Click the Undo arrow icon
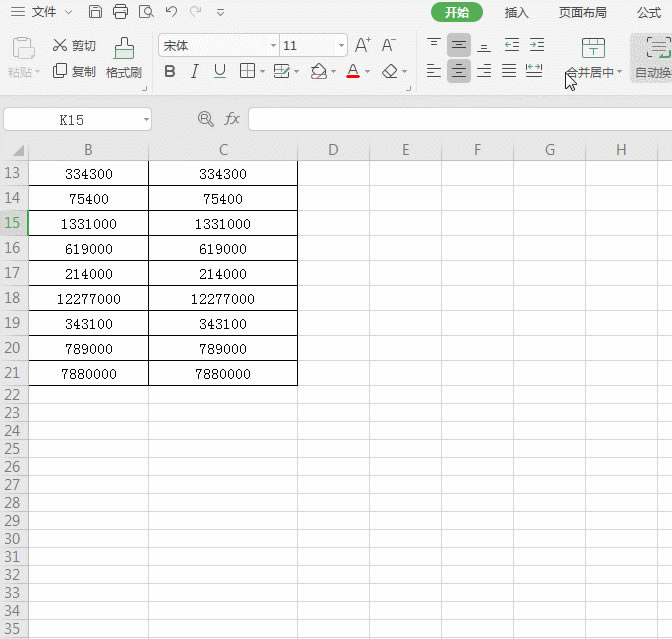The width and height of the screenshot is (672, 639). pyautogui.click(x=171, y=12)
